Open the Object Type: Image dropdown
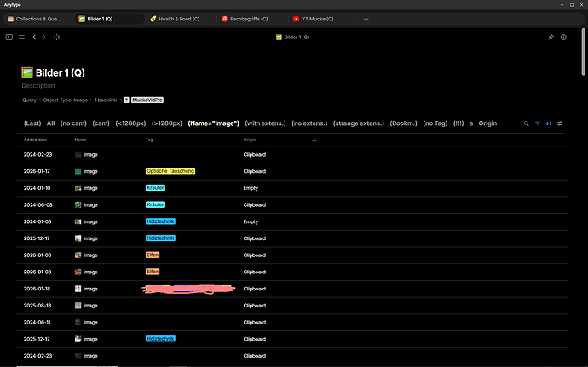 pos(66,100)
